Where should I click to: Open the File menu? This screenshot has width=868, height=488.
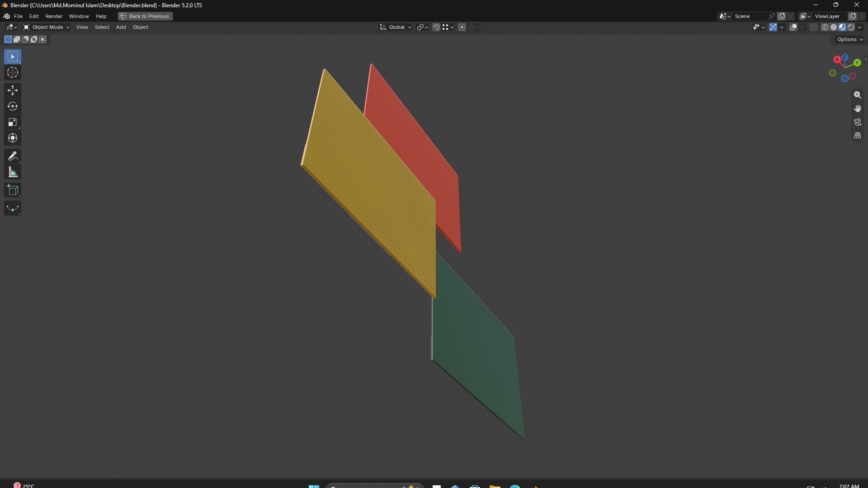pos(18,16)
